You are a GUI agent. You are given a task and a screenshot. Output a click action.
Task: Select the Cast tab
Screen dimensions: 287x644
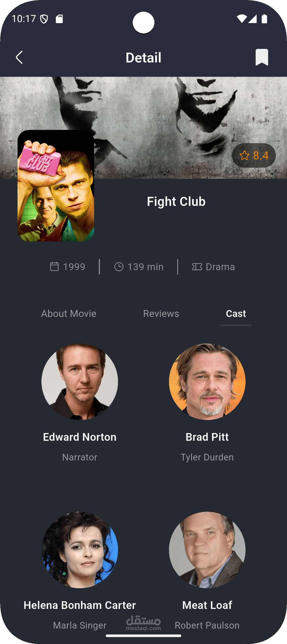236,313
